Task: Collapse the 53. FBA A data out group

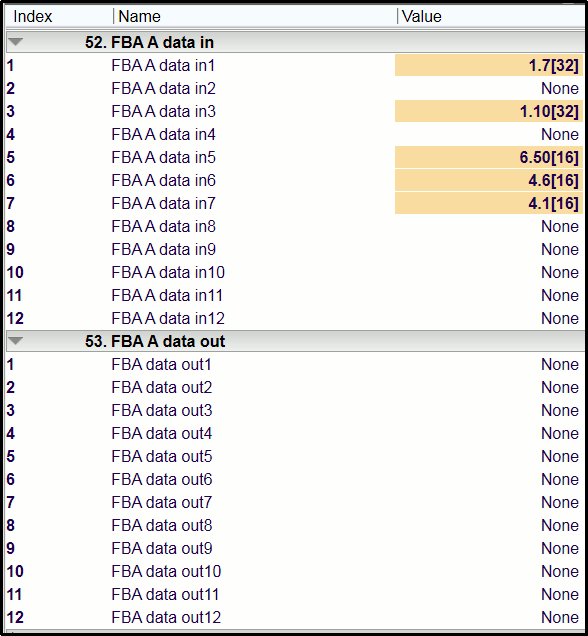Action: point(16,341)
